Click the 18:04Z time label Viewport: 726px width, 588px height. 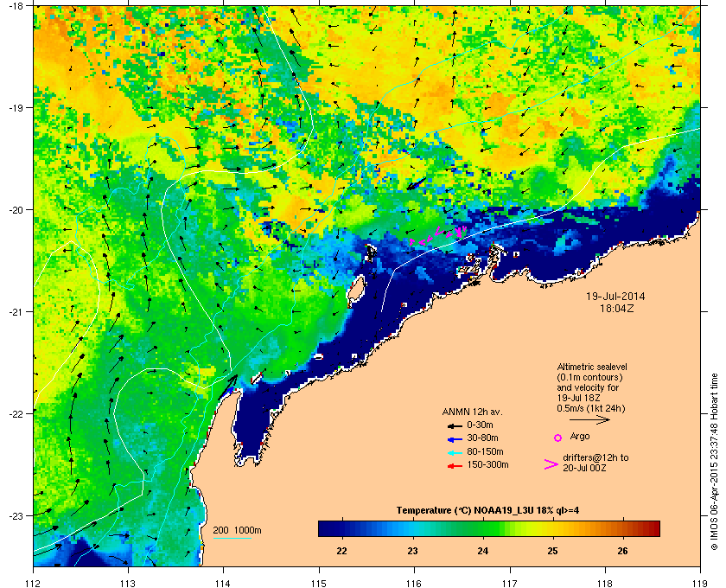(x=617, y=308)
